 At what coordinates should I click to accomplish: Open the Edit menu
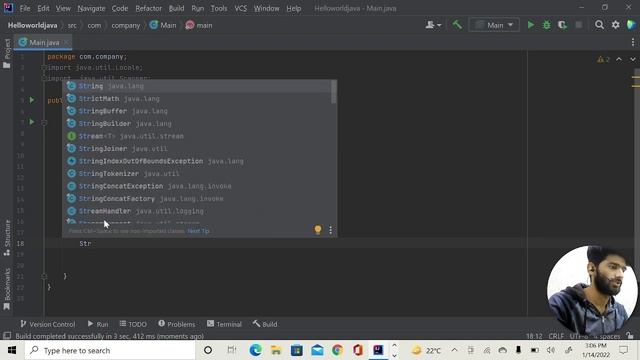(43, 8)
